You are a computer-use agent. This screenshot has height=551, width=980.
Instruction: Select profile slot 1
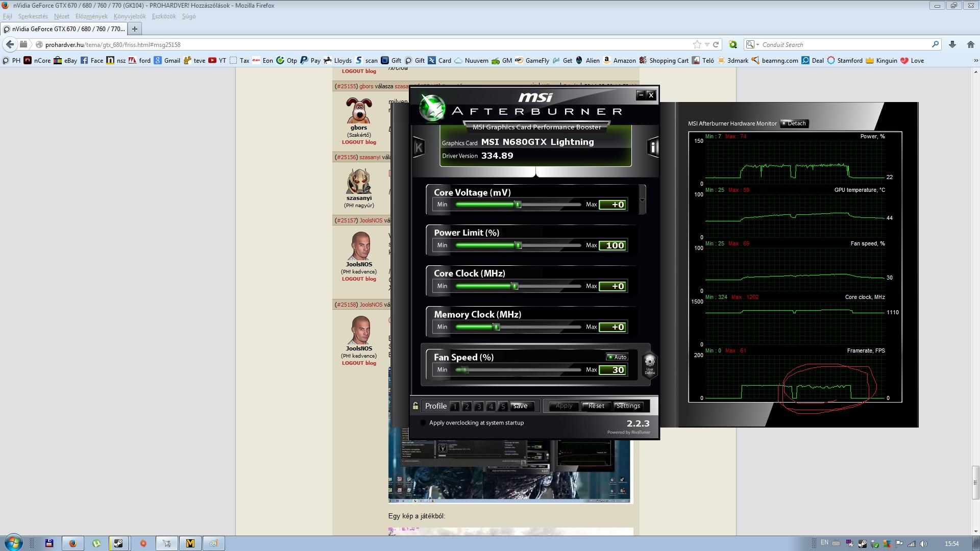click(x=455, y=407)
